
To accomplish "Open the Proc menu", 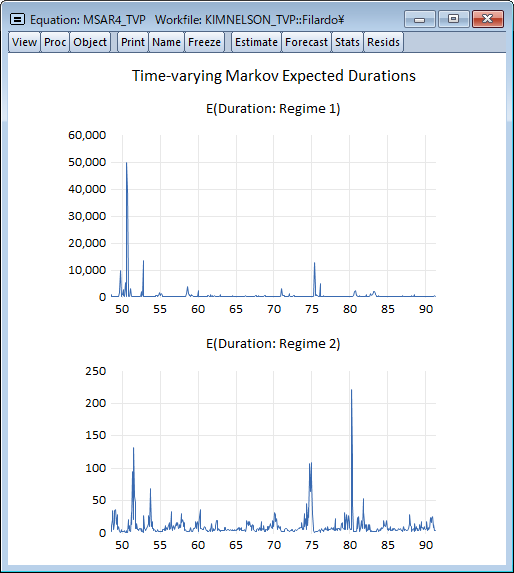I will (x=55, y=42).
